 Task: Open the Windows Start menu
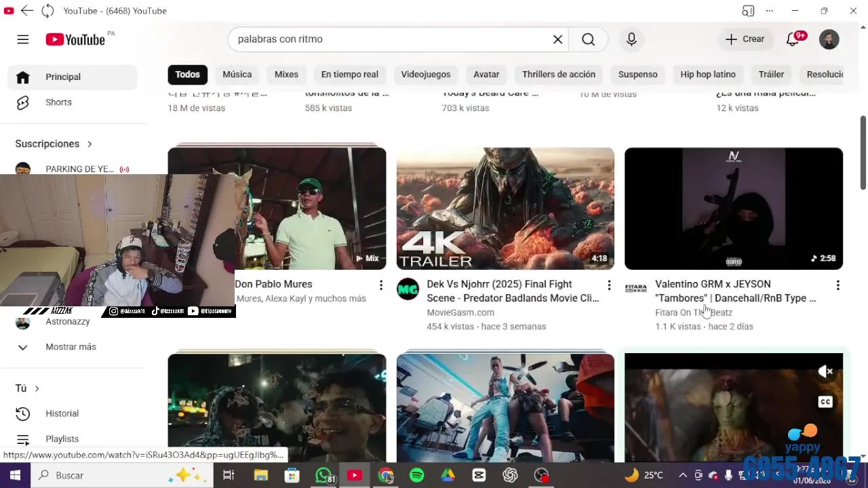pyautogui.click(x=15, y=476)
